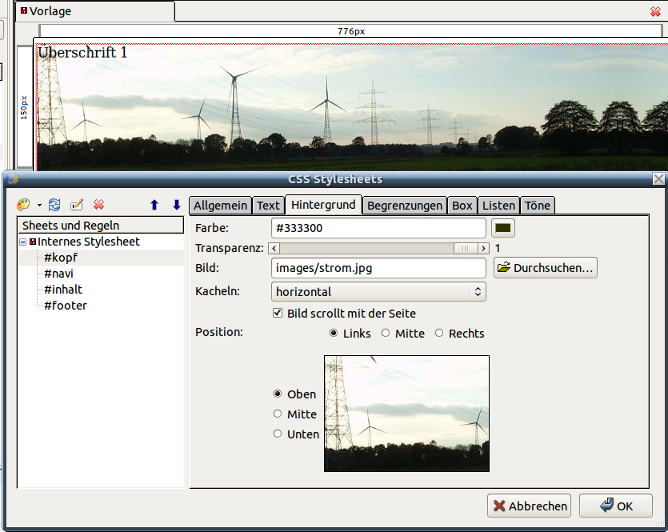
Task: Click the red delete rule icon
Action: click(99, 205)
